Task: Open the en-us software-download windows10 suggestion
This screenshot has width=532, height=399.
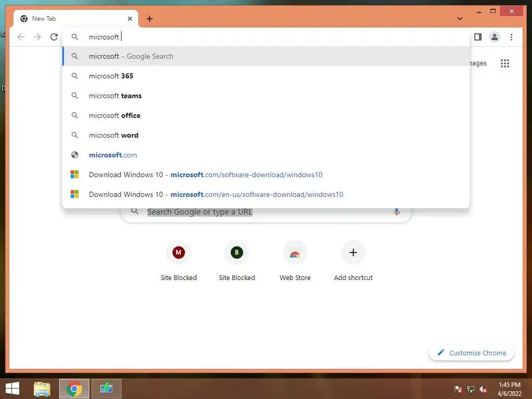Action: coord(267,194)
